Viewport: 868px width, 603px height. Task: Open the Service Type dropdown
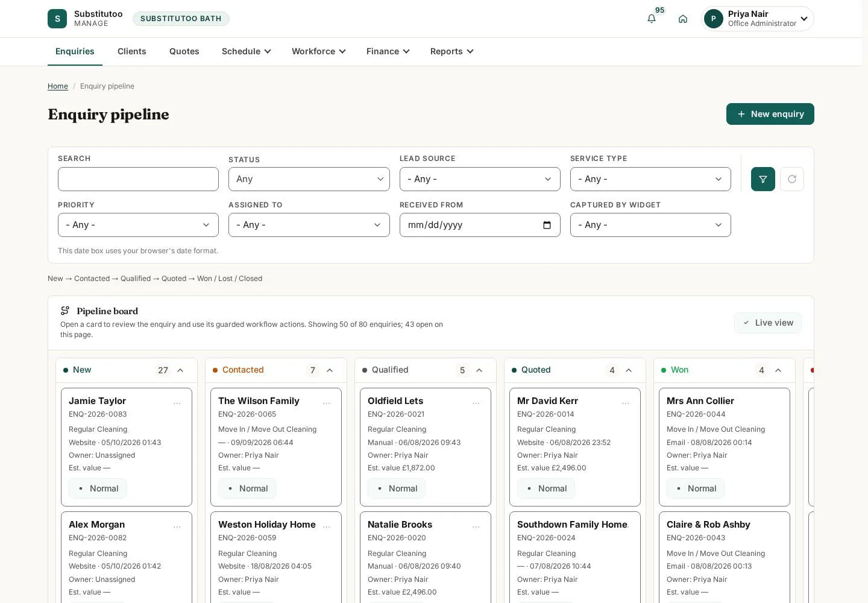(x=650, y=179)
